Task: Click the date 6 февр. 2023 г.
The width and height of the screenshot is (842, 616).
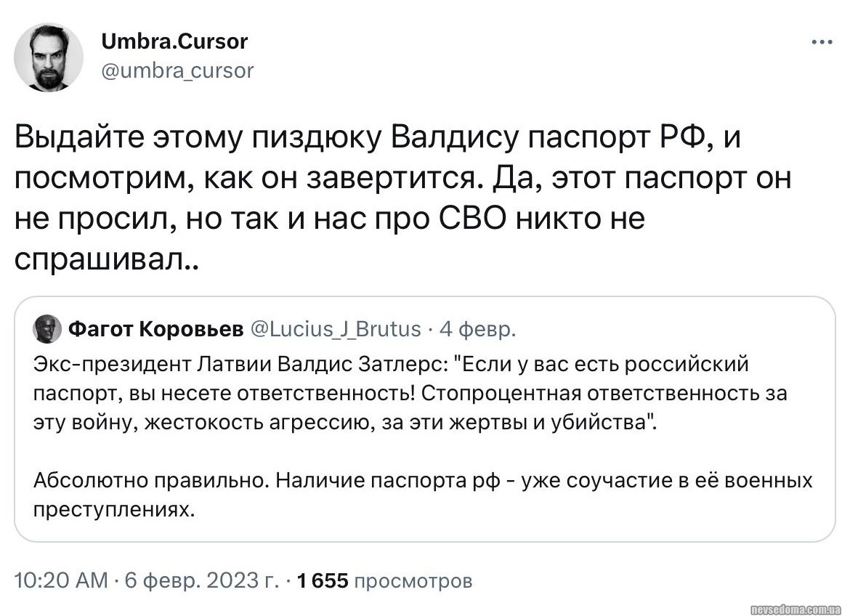Action: [202, 580]
